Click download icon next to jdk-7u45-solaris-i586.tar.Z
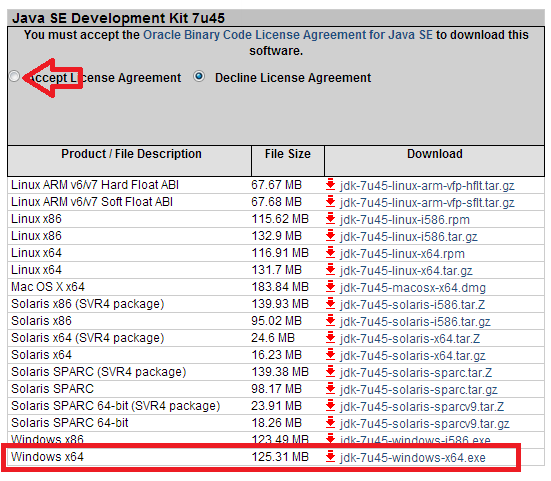This screenshot has width=551, height=481. tap(330, 304)
